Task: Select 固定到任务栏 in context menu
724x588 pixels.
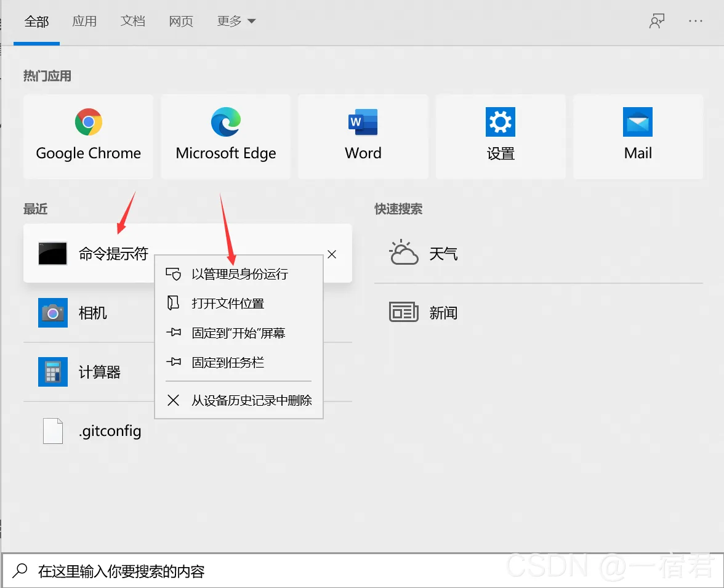Action: tap(239, 363)
